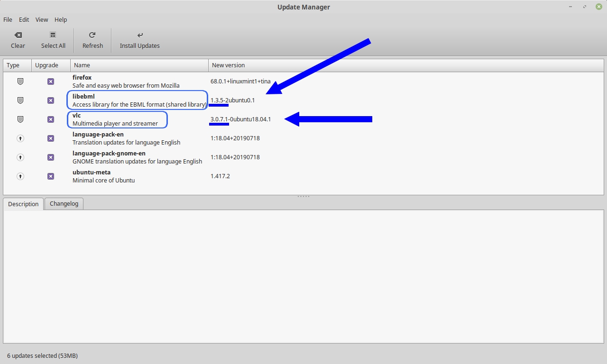Select the firefox package name
Image resolution: width=607 pixels, height=364 pixels.
[82, 77]
